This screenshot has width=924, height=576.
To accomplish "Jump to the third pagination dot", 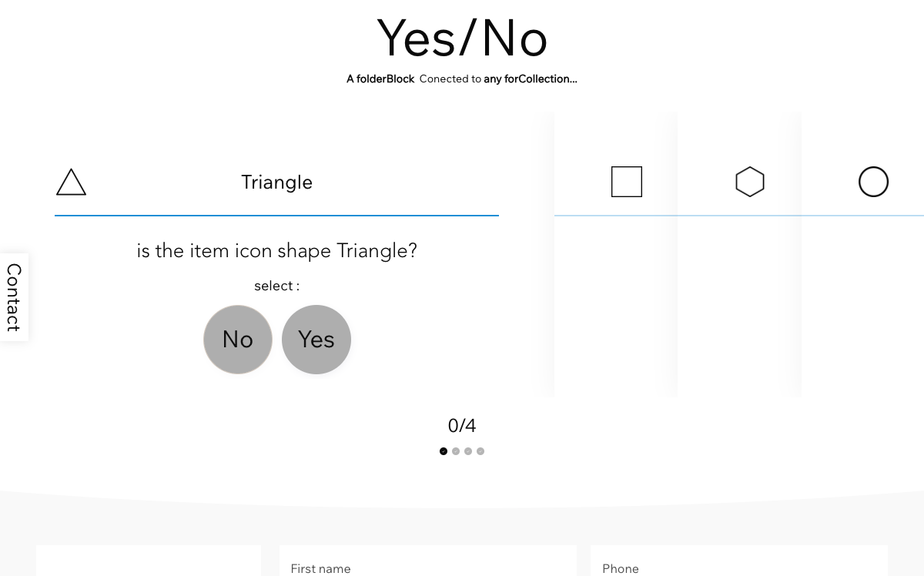I will coord(468,451).
